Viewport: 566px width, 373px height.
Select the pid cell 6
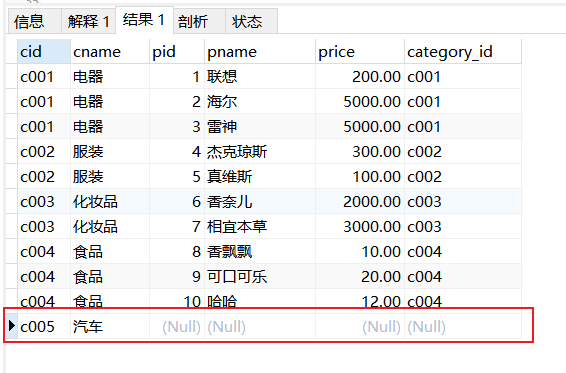coord(177,201)
